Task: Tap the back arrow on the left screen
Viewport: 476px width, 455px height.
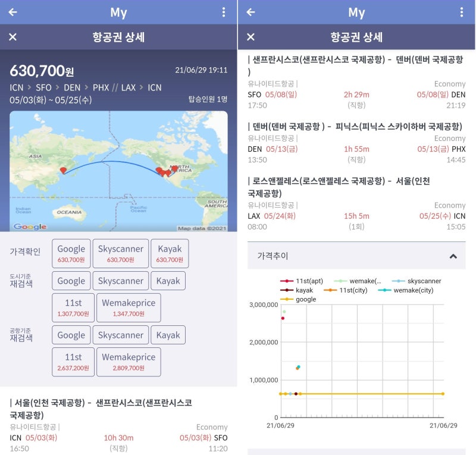Action: coord(12,12)
